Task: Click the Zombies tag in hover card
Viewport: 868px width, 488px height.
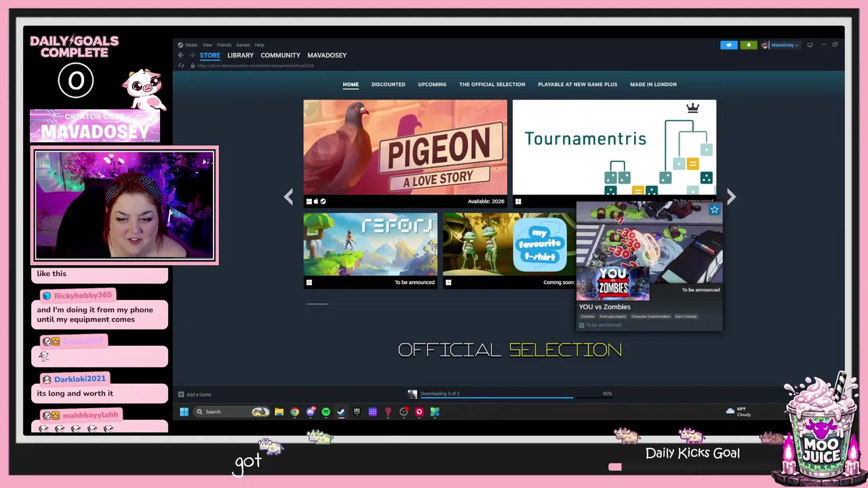Action: pyautogui.click(x=587, y=317)
